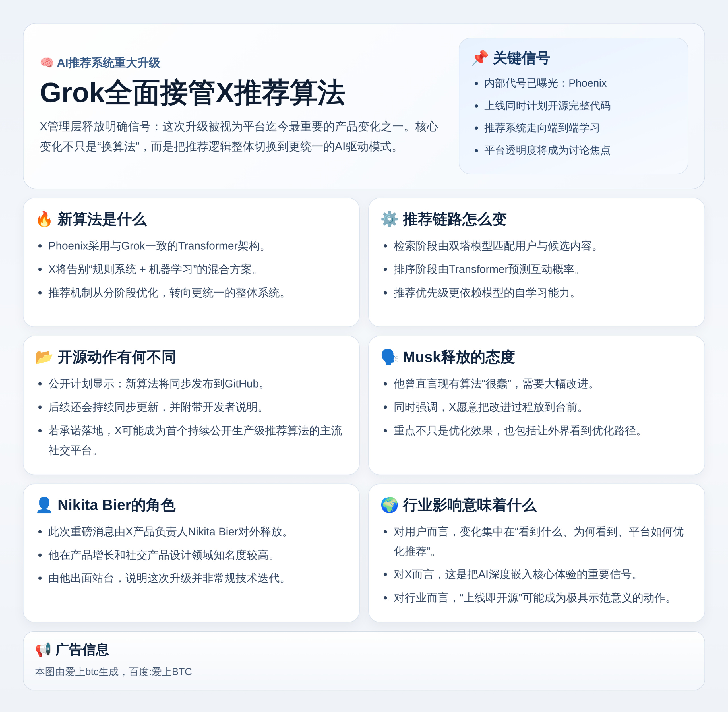This screenshot has height=712, width=728.
Task: Click the bullet X愿意把改进过程放到台前
Action: [489, 407]
